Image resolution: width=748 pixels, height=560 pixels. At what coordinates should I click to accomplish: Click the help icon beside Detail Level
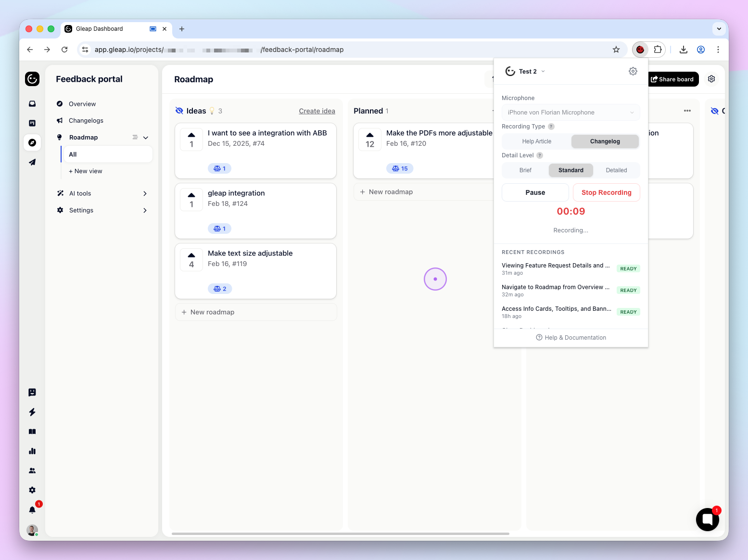click(540, 155)
